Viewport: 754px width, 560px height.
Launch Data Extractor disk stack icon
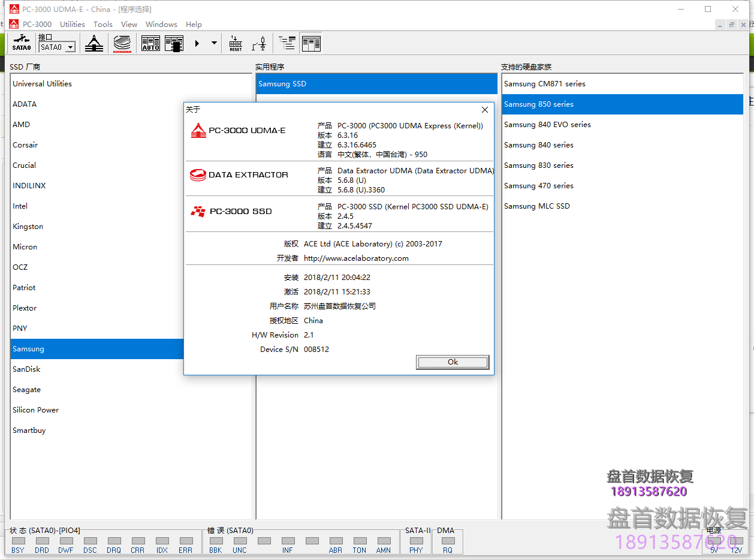click(x=122, y=43)
